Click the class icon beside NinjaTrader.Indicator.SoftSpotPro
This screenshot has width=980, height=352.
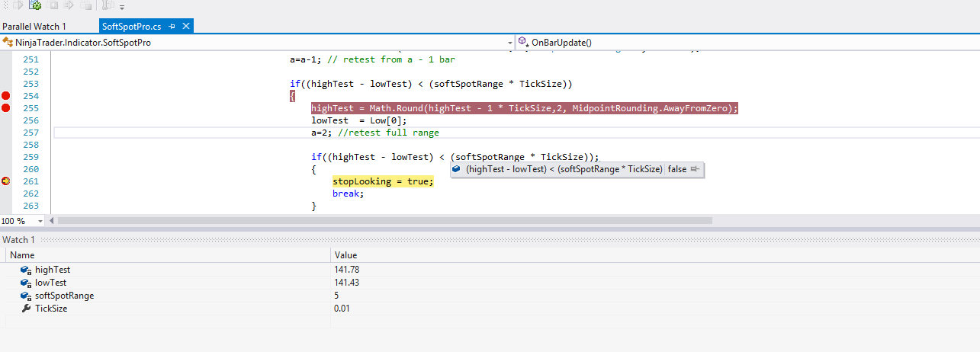tap(8, 43)
